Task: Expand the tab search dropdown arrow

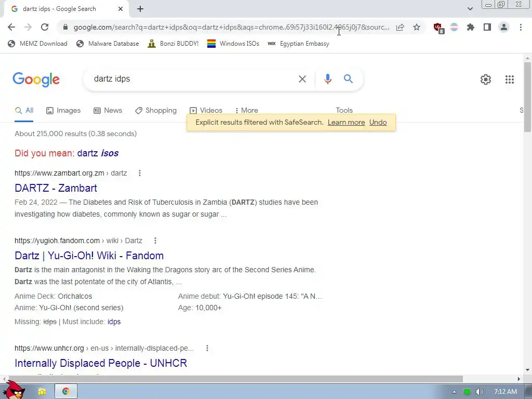Action: point(470,9)
